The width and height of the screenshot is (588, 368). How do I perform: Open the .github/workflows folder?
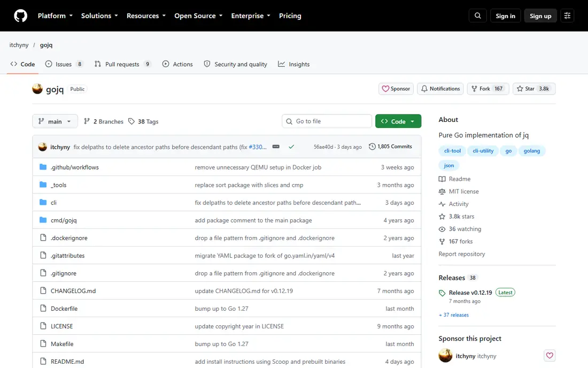coord(75,167)
